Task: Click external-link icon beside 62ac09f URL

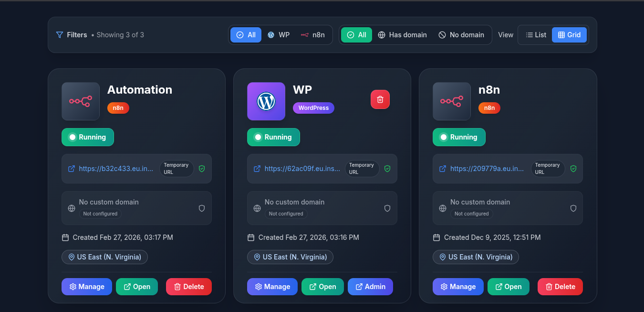Action: click(x=257, y=169)
